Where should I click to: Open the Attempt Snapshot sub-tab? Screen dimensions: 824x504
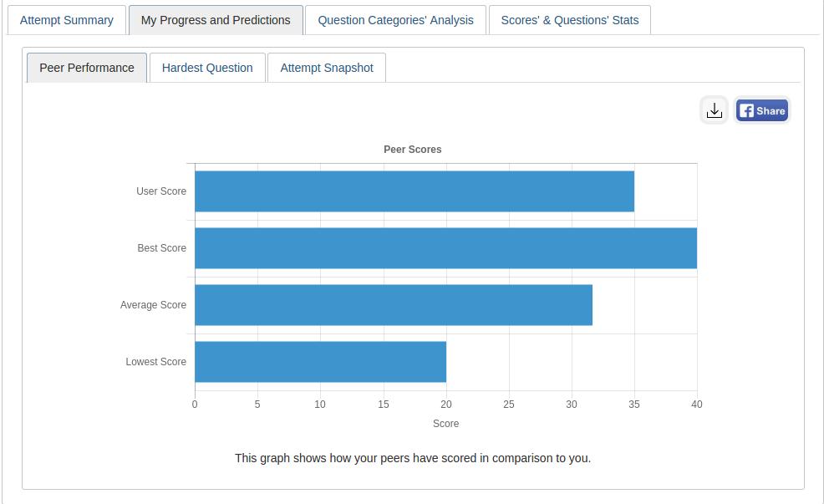327,68
